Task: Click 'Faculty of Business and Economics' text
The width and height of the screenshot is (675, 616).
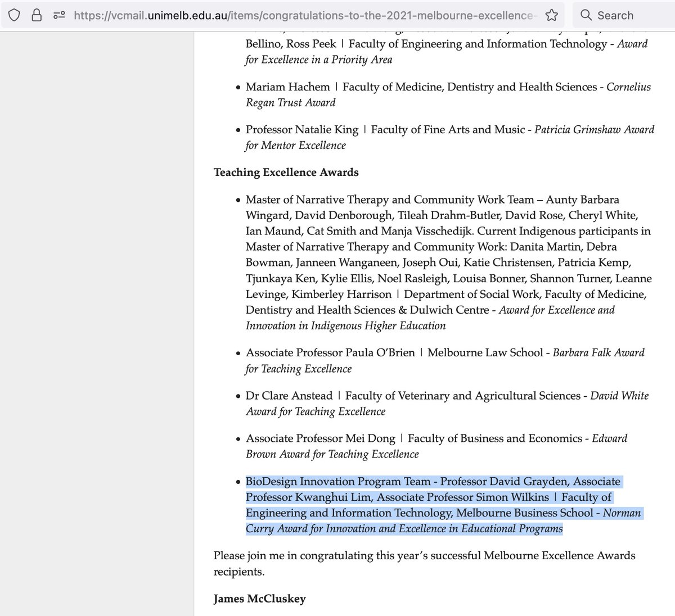Action: [494, 438]
